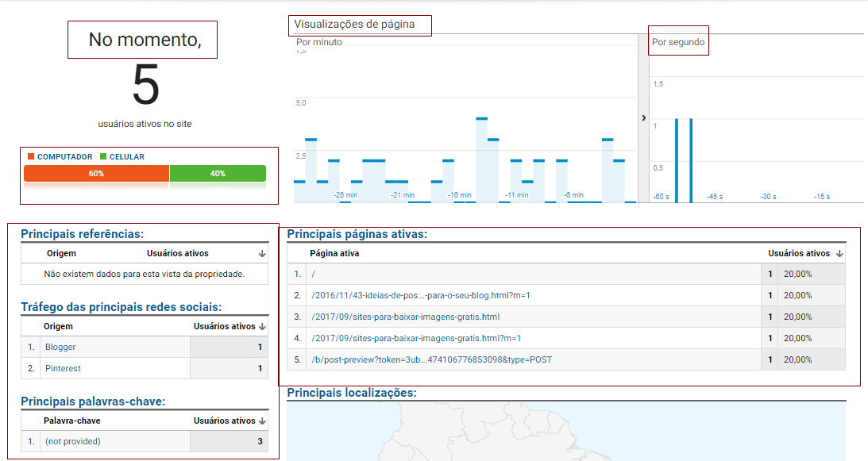
Task: Collapse the Principais páginas ativas table
Action: pyautogui.click(x=361, y=232)
